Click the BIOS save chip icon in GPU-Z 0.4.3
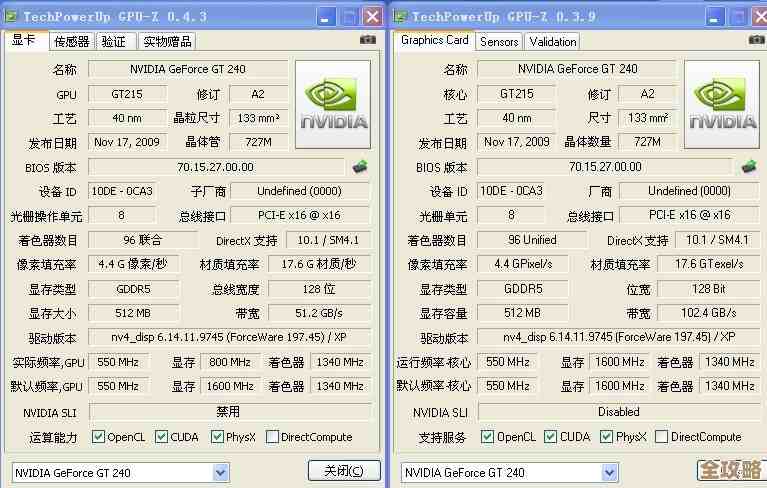767x488 pixels. [x=360, y=167]
